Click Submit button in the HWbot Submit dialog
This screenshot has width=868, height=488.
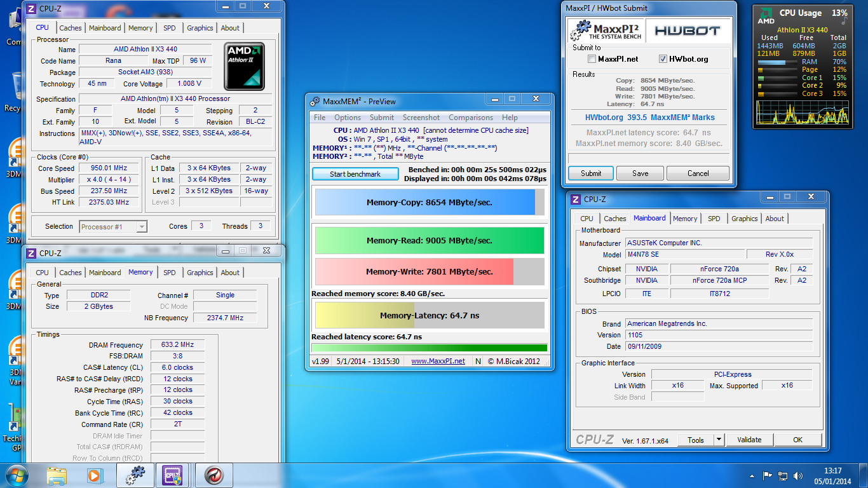point(591,173)
